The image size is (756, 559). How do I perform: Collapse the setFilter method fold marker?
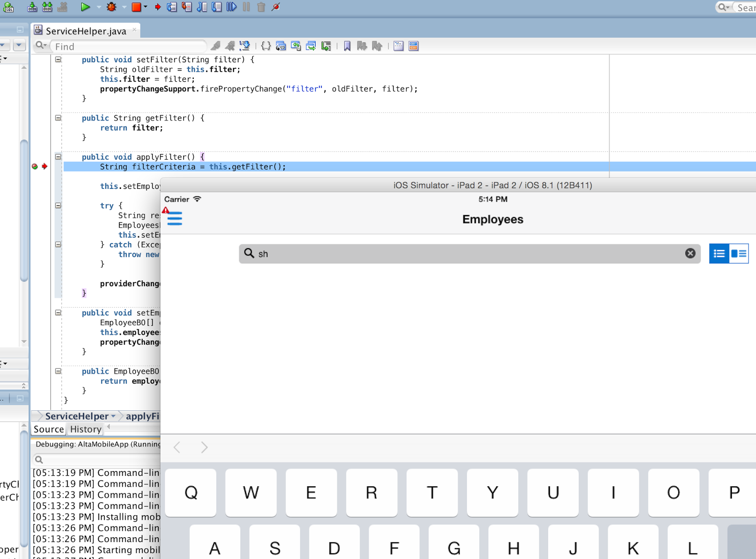coord(58,59)
